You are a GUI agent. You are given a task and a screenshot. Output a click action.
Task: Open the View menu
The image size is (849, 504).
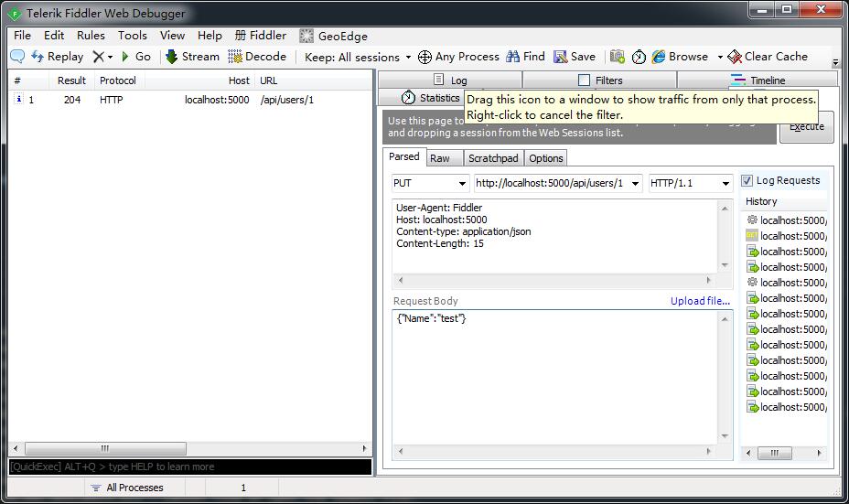[x=172, y=36]
